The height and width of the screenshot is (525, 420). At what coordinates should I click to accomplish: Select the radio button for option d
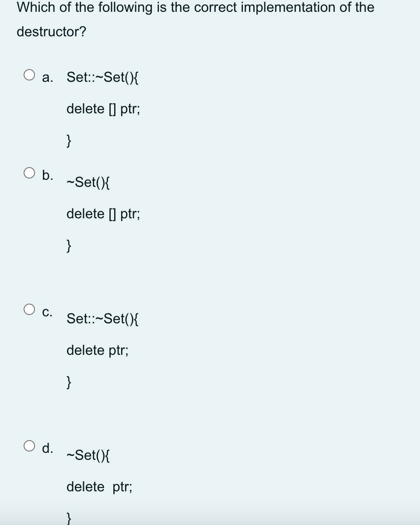(28, 447)
